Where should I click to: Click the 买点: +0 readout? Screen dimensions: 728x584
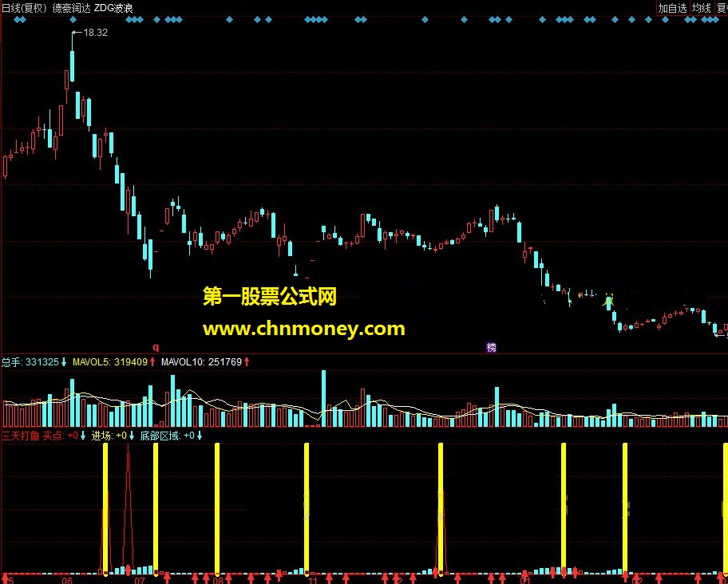(x=61, y=436)
